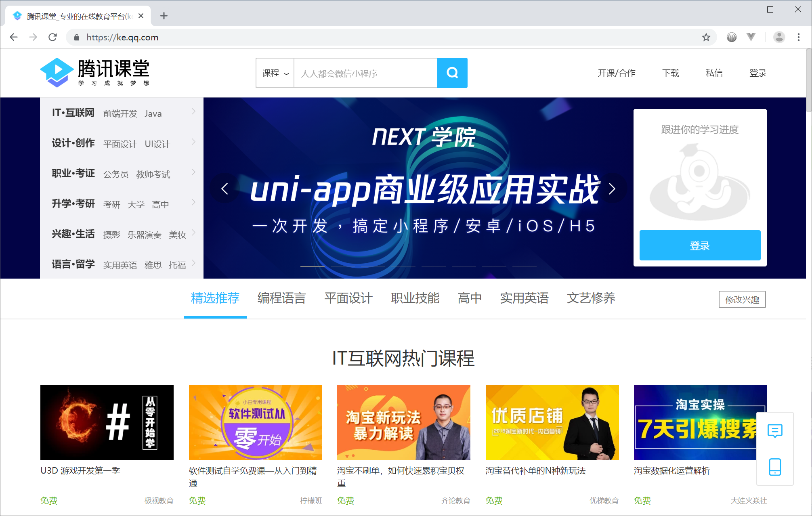Expand 升学·考研 category arrow
The image size is (812, 516).
click(x=193, y=202)
